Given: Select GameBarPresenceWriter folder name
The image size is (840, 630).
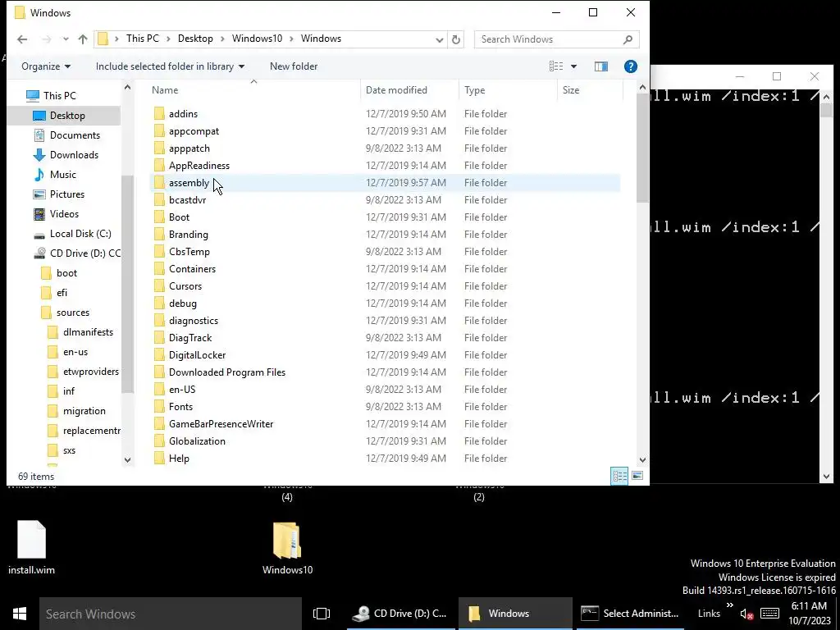Looking at the screenshot, I should [x=221, y=424].
